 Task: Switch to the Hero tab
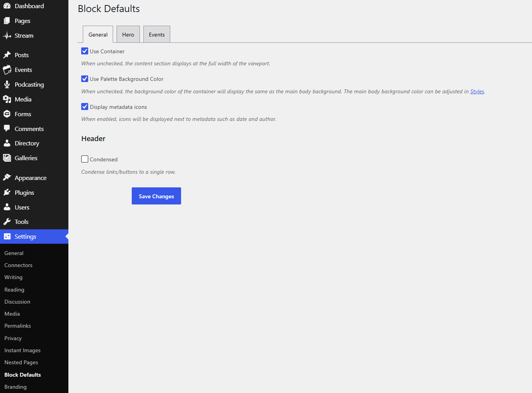coord(128,34)
